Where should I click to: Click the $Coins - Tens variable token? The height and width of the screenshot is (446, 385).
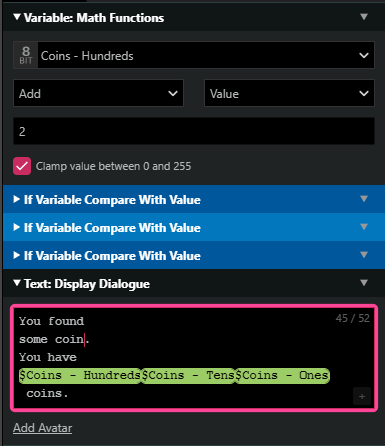tap(189, 376)
